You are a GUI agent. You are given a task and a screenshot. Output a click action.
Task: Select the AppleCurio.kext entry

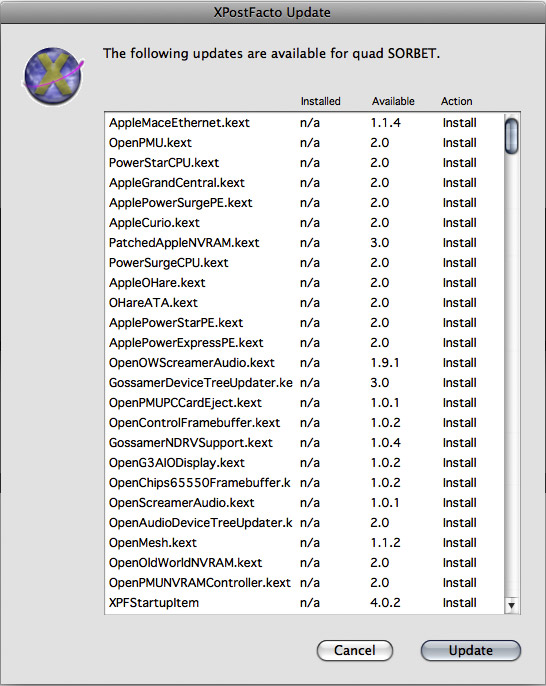304,223
